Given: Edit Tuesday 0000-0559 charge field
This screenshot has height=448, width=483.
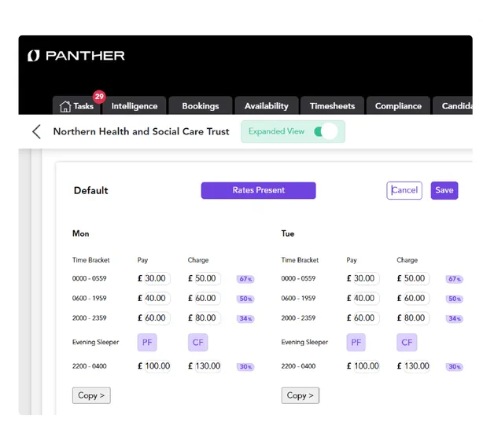Looking at the screenshot, I should [416, 278].
